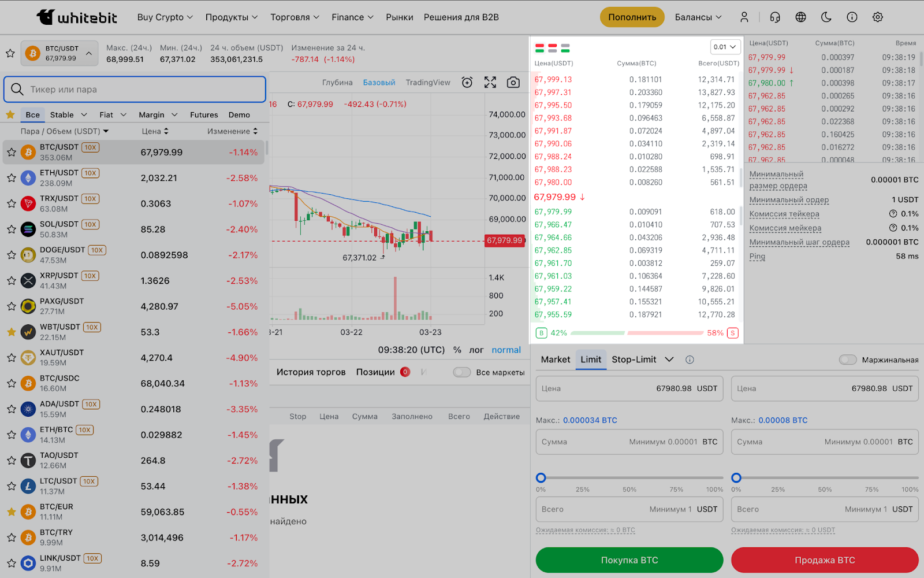Expand the Продукты menu
The width and height of the screenshot is (924, 578).
[232, 17]
